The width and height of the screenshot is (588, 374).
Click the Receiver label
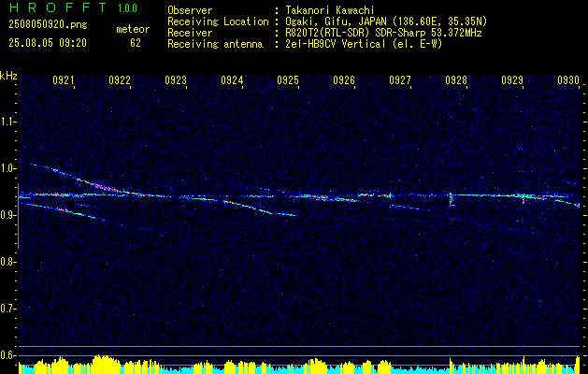point(190,33)
